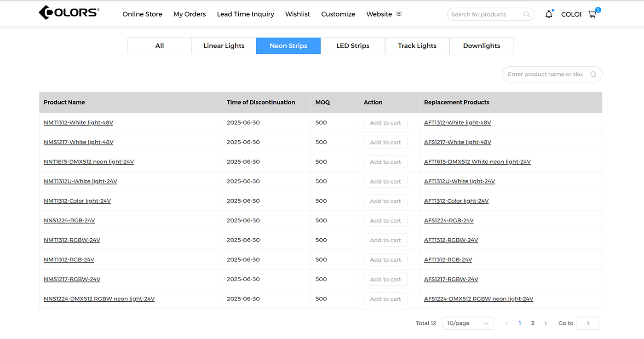Click the Colors logo in the header
The height and width of the screenshot is (339, 644).
[69, 13]
